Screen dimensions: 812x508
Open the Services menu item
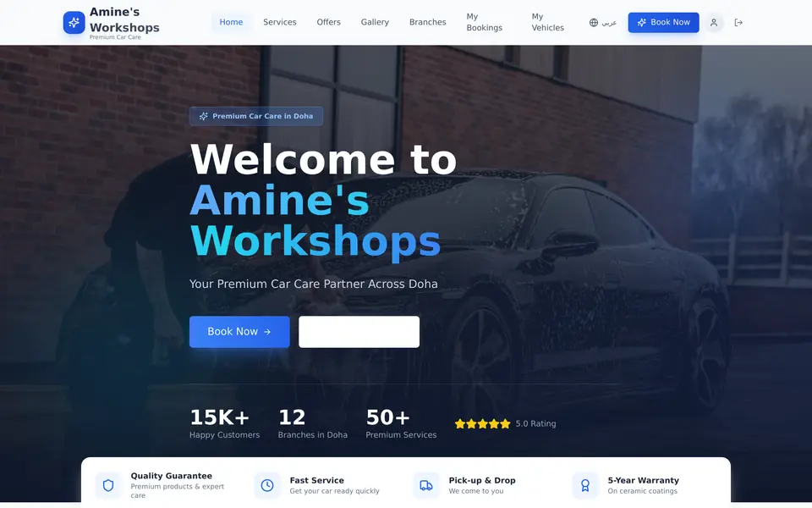pos(280,22)
